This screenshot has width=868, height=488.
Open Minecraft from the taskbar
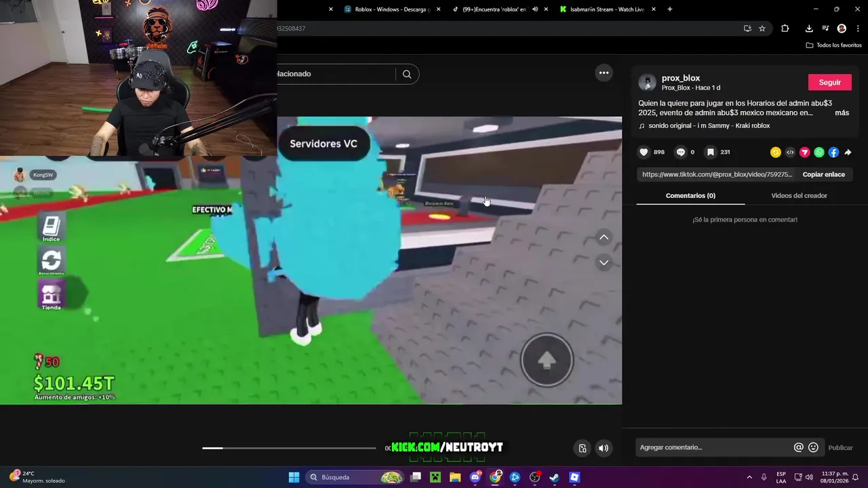pyautogui.click(x=435, y=477)
